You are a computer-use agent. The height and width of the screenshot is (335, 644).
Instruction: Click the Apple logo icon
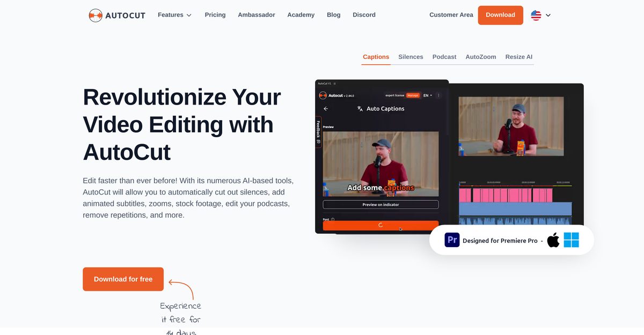tap(553, 240)
